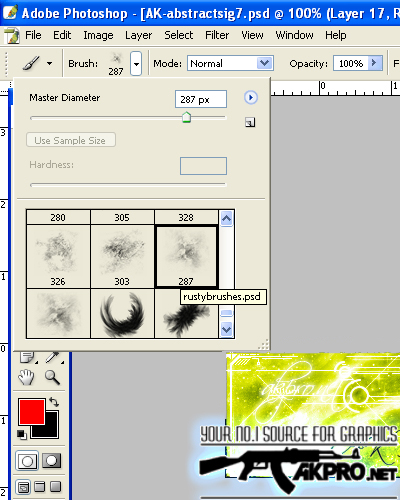The image size is (400, 500).
Task: Expand the tool preset picker arrow
Action: (49, 63)
